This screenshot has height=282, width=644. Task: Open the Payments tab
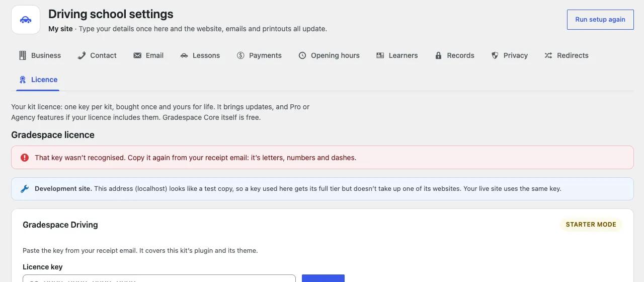tap(259, 55)
